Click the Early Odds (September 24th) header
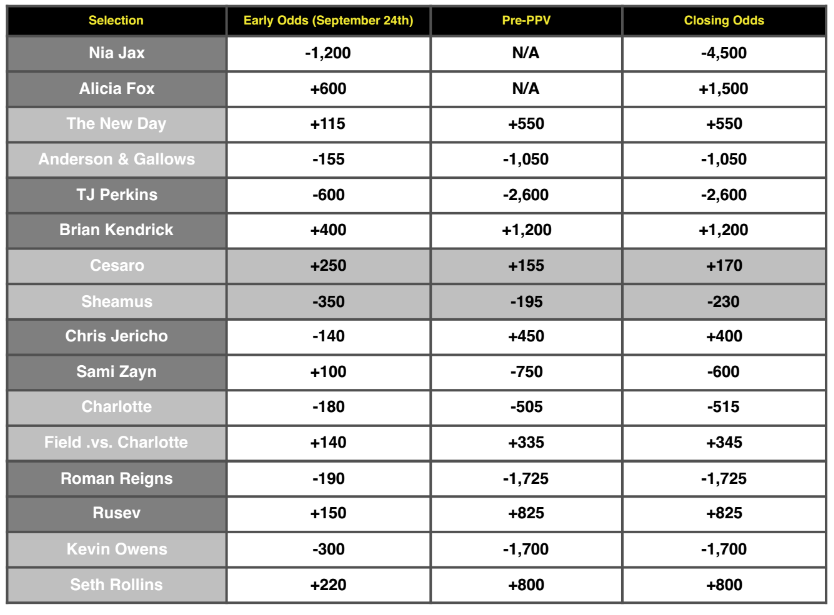The width and height of the screenshot is (834, 615). (x=328, y=20)
